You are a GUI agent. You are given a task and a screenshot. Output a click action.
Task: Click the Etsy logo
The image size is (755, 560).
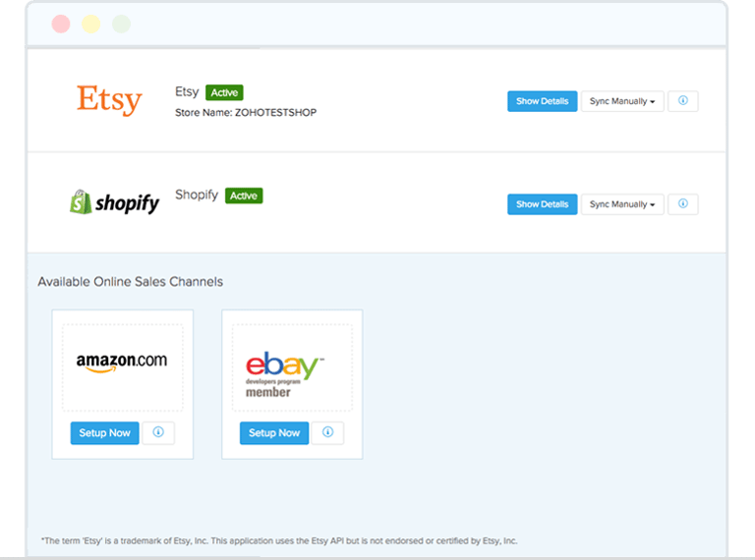pyautogui.click(x=109, y=100)
